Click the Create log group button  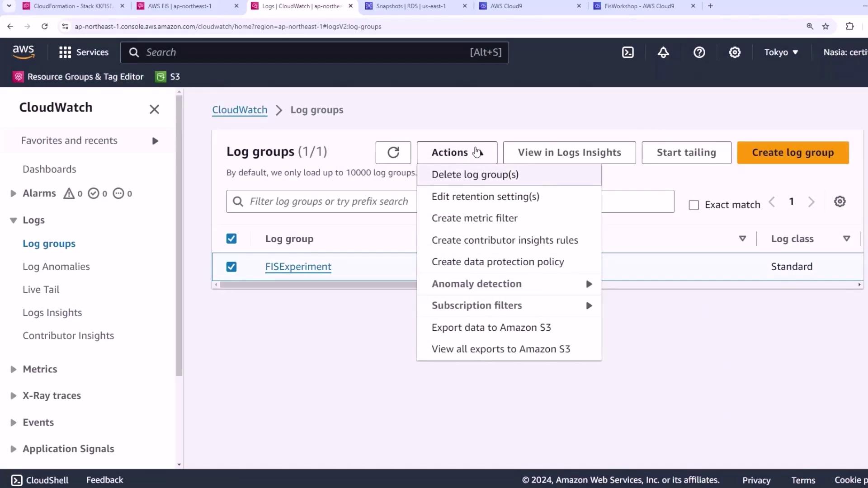tap(793, 153)
